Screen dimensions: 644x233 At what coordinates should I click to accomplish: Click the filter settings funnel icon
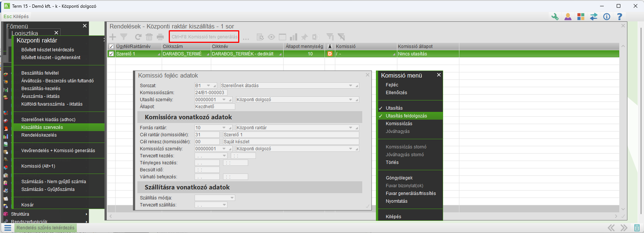(330, 37)
